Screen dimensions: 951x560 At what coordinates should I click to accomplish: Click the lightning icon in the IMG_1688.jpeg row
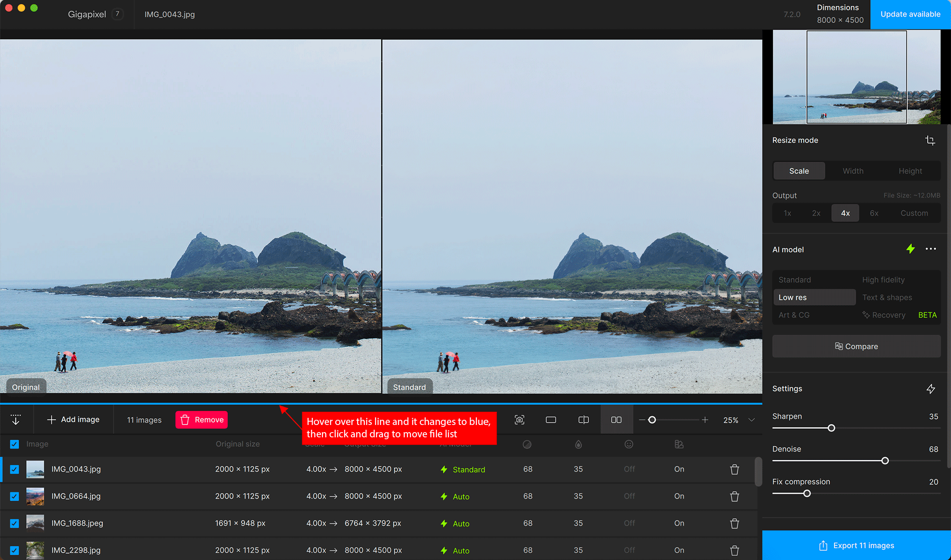[444, 524]
